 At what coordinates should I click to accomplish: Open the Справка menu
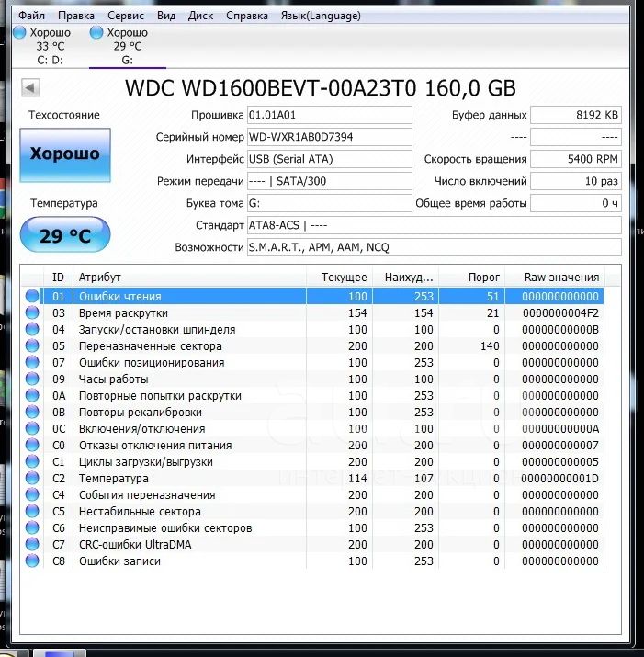tap(247, 16)
